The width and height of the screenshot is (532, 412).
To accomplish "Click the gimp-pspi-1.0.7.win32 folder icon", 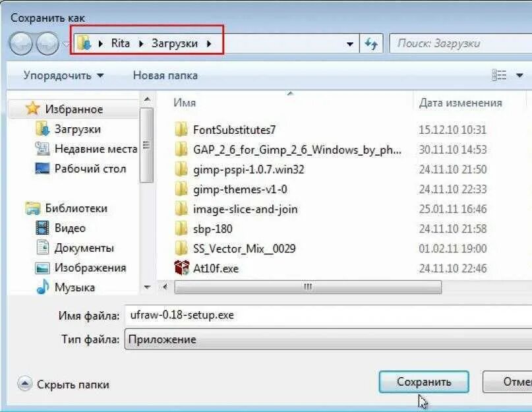I will pos(181,169).
